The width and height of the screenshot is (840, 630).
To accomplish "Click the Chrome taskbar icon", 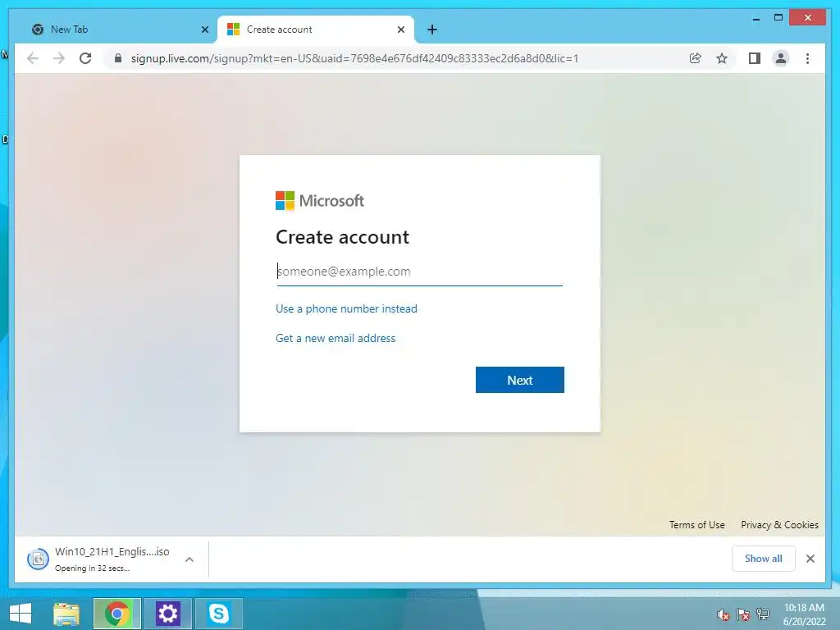I will [117, 614].
